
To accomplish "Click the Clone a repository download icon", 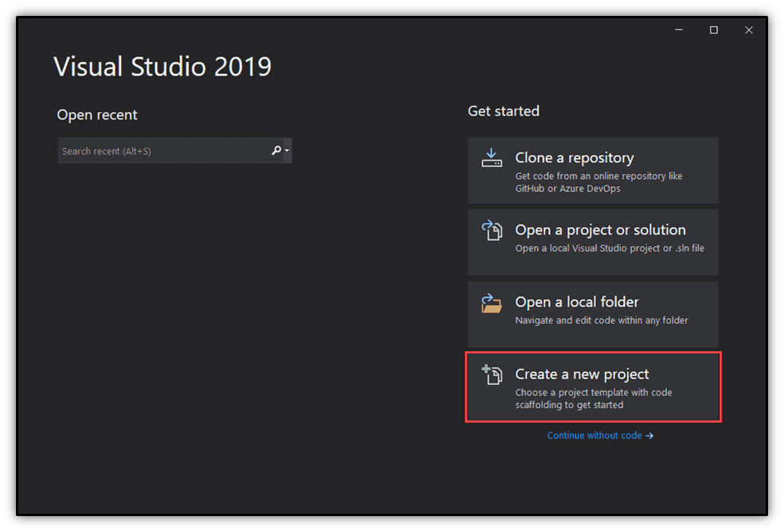I will (x=493, y=156).
